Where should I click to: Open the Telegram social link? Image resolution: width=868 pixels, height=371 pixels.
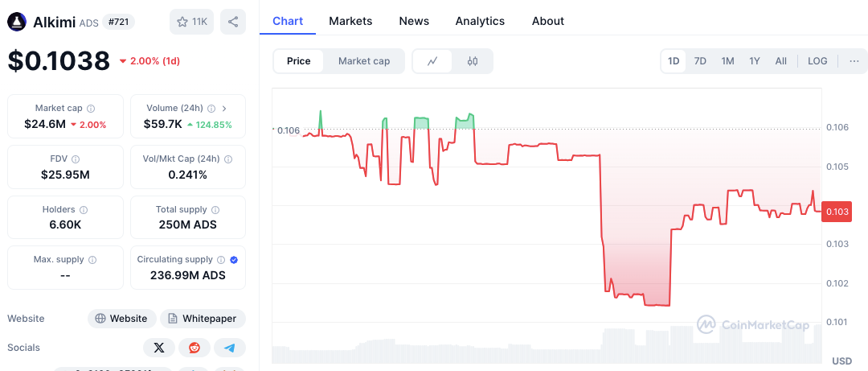point(230,348)
